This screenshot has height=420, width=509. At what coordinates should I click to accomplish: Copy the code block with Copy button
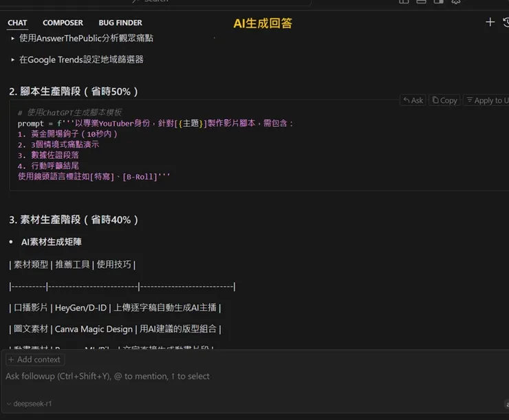444,100
